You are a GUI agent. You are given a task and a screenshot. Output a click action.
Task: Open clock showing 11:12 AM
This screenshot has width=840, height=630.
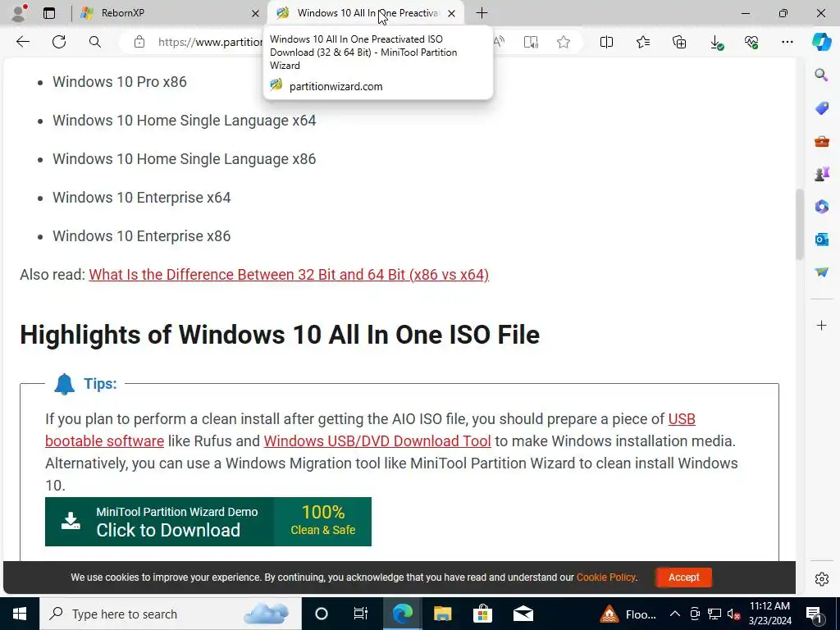[769, 614]
